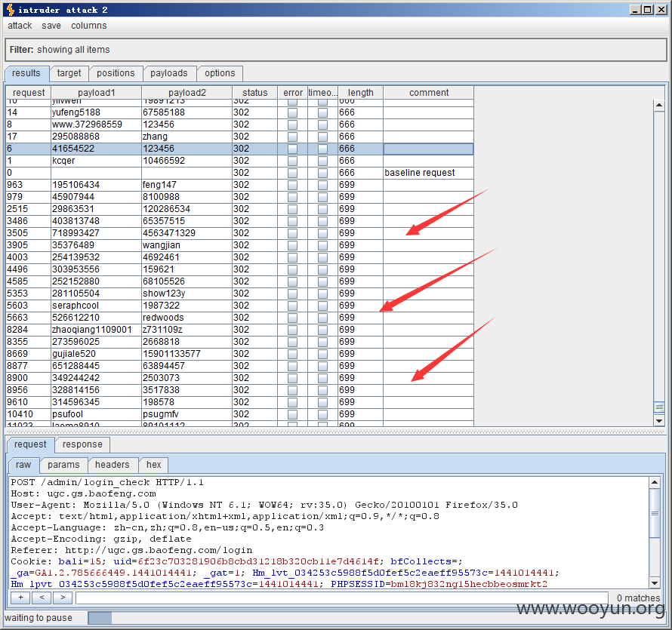Open the params view tab
Viewport: 672px width, 630px height.
[x=63, y=465]
